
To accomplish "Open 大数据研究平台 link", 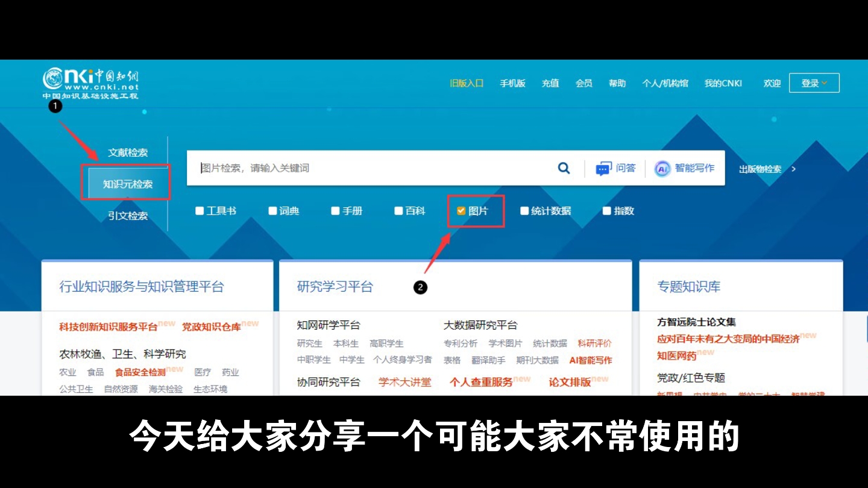I will [x=480, y=325].
